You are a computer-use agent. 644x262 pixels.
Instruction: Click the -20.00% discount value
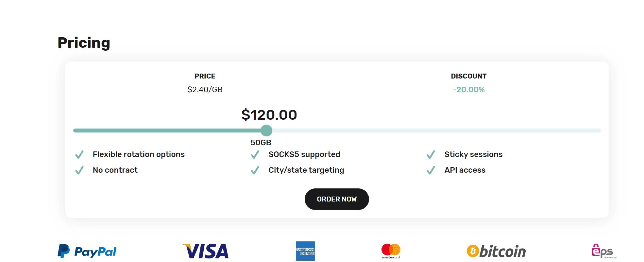469,90
